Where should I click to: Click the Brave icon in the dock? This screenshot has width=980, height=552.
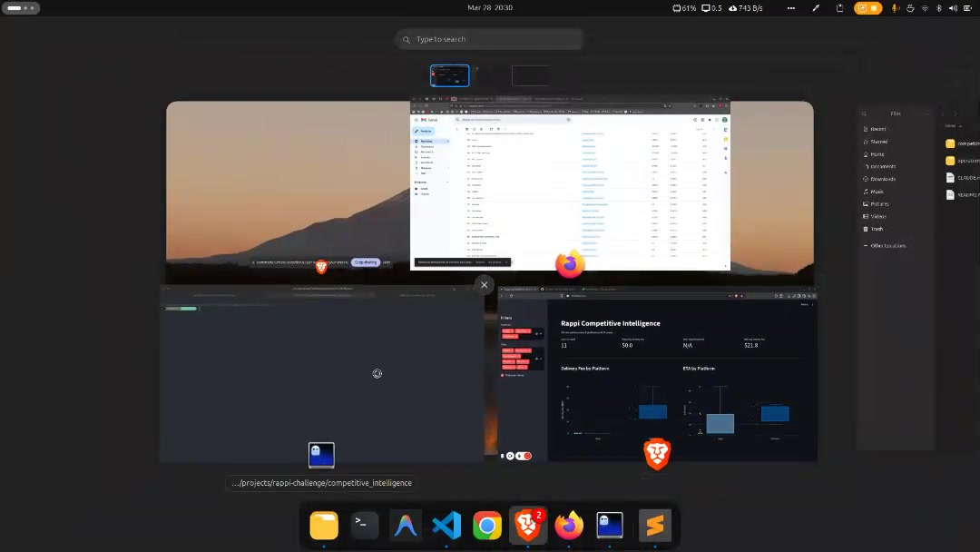[528, 526]
